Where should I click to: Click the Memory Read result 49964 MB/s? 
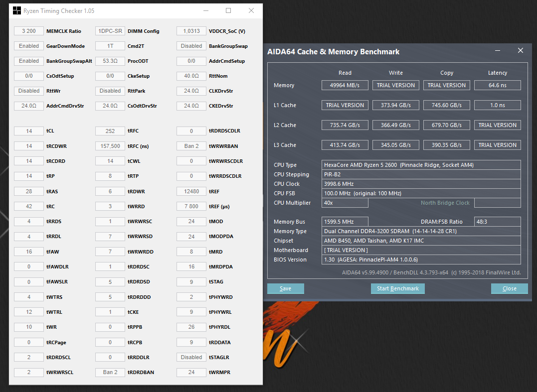pyautogui.click(x=345, y=85)
